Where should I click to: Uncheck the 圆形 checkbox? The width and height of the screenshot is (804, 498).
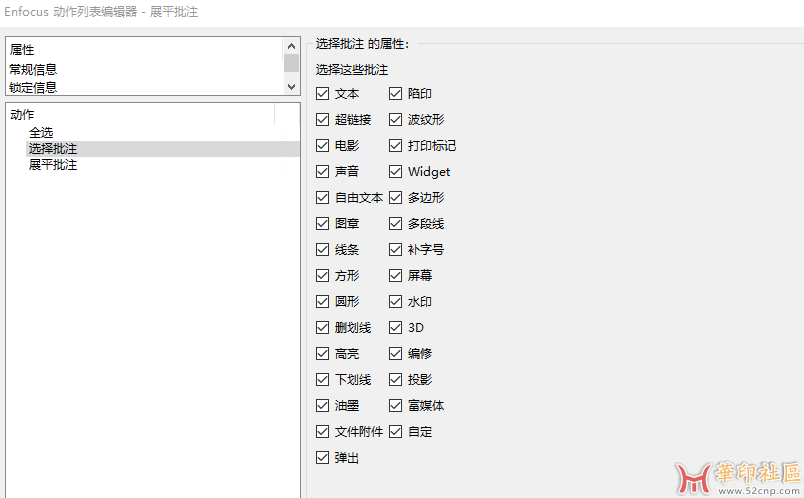pyautogui.click(x=323, y=302)
